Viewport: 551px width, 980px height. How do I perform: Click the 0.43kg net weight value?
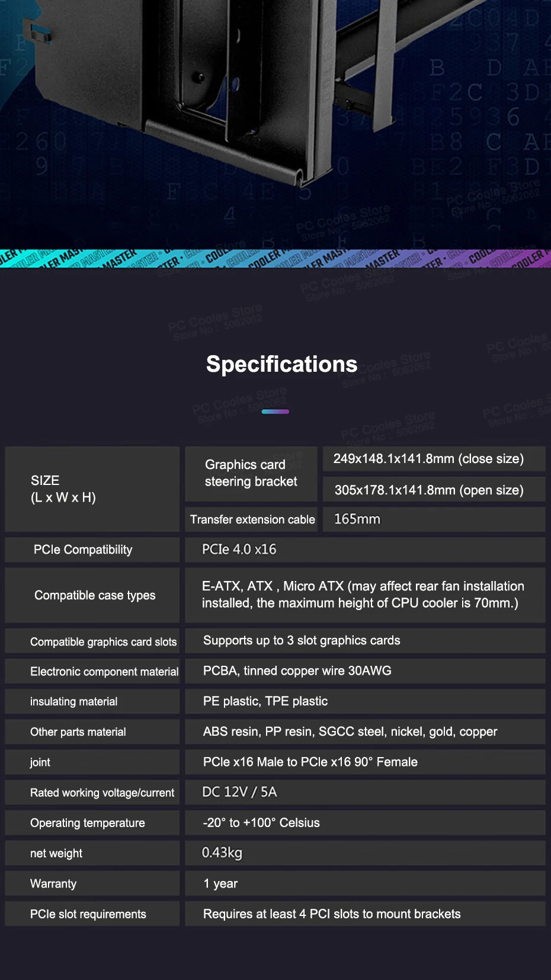click(222, 853)
